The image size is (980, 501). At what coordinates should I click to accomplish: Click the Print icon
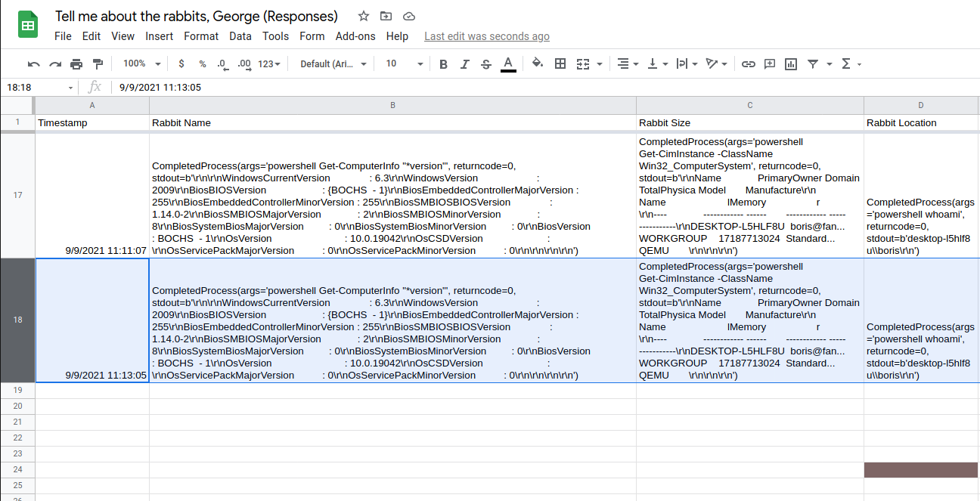(76, 64)
